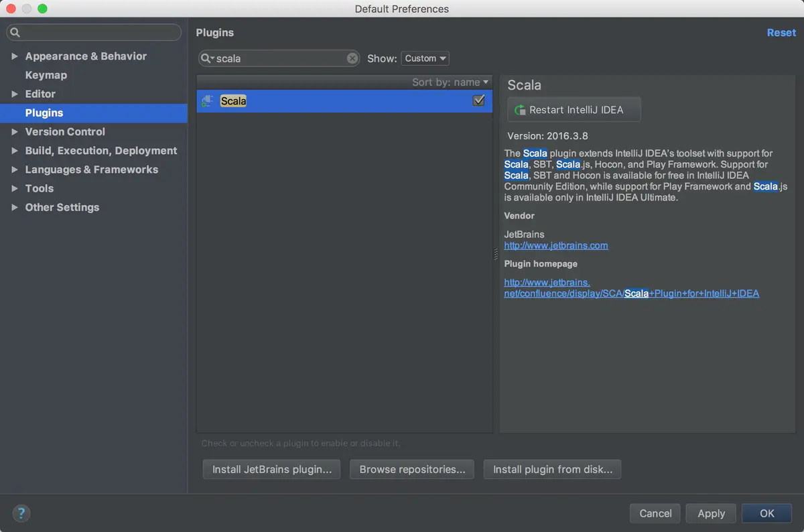
Task: Expand the Version Control section
Action: (x=15, y=132)
